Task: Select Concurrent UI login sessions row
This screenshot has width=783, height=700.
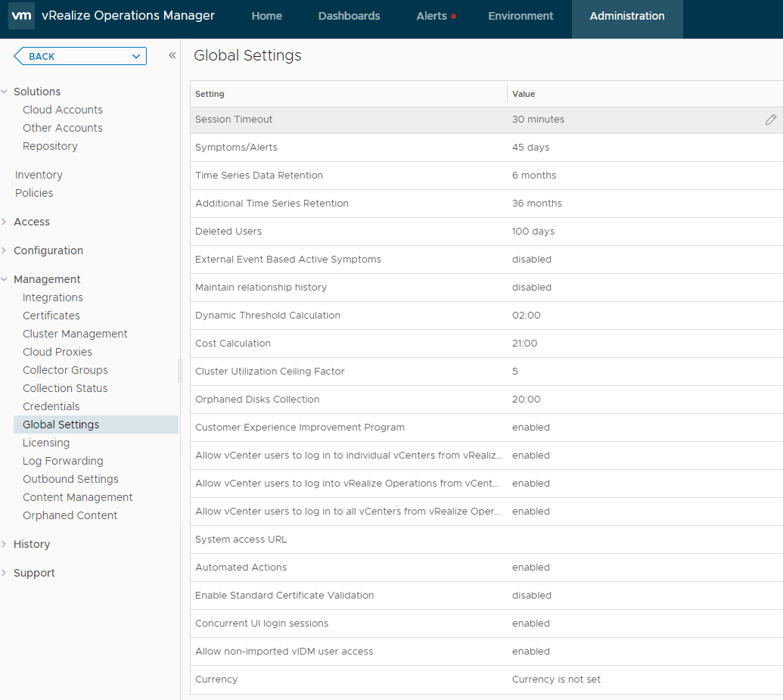Action: click(x=486, y=623)
